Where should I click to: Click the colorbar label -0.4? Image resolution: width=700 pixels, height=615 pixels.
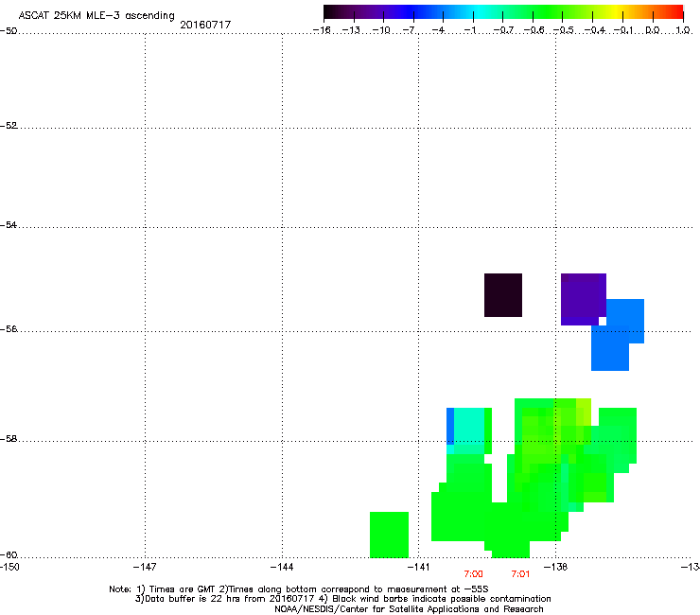tap(595, 30)
